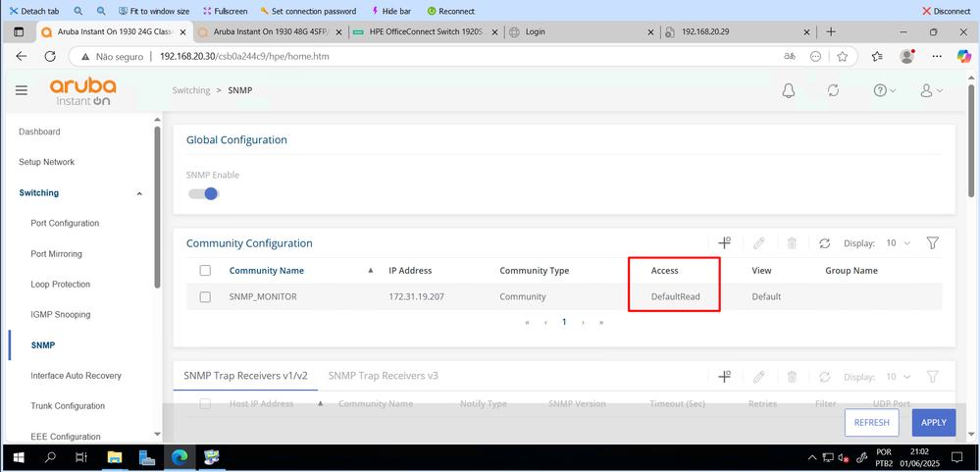Open the community Display count dropdown
980x472 pixels.
tap(898, 243)
